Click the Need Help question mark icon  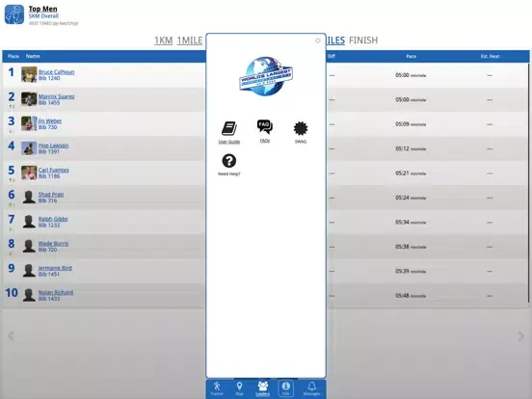click(229, 161)
